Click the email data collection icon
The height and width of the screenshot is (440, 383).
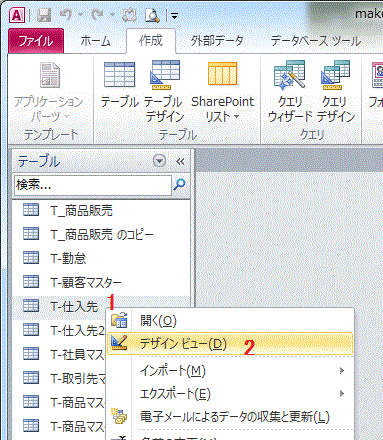coord(119,416)
